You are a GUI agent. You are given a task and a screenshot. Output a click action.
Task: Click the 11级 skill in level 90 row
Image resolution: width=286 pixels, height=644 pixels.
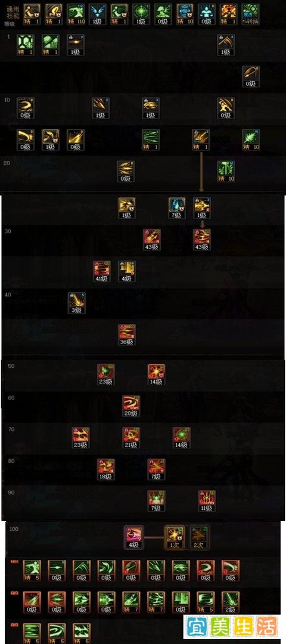pos(207,501)
